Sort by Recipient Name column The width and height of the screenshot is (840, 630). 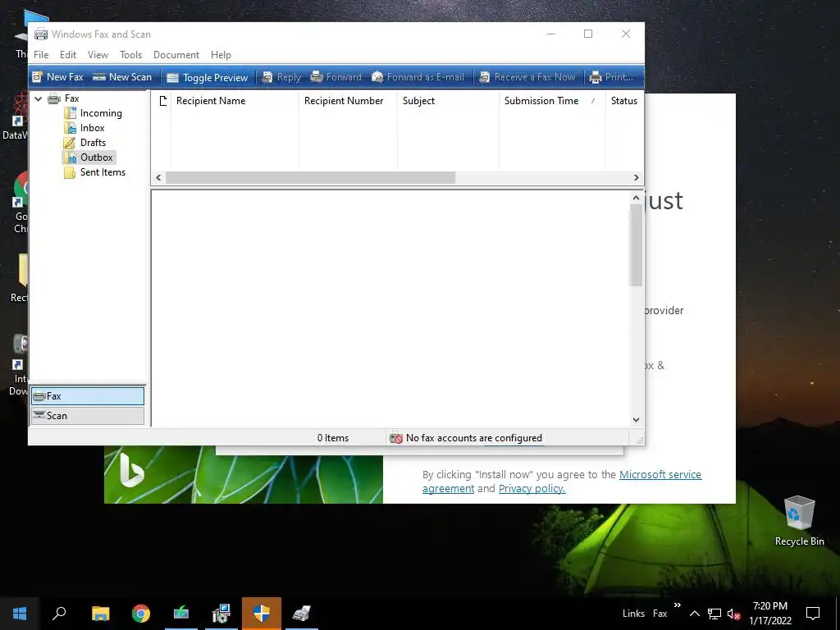(235, 101)
